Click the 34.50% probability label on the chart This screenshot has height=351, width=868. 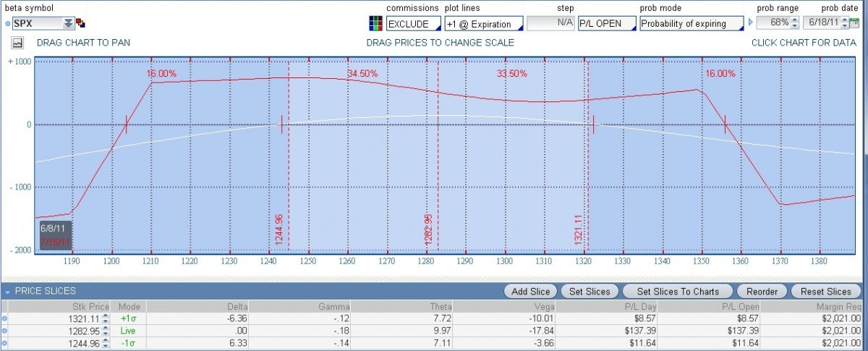(362, 74)
